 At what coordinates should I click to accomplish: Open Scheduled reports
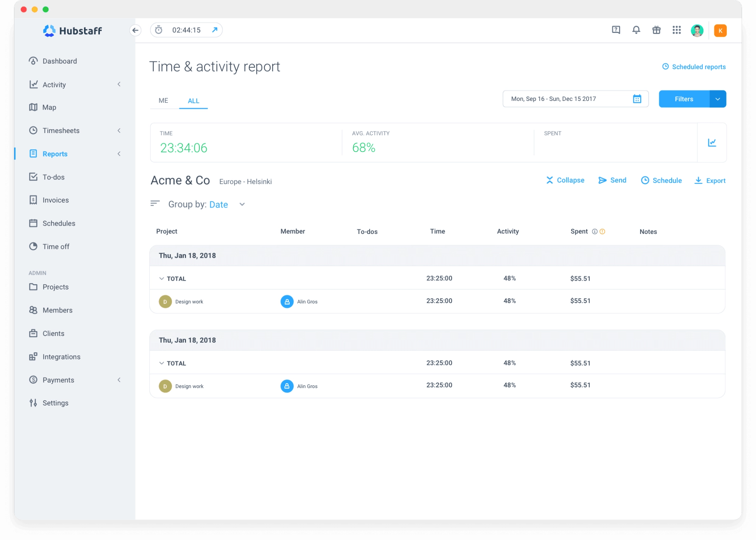tap(698, 67)
